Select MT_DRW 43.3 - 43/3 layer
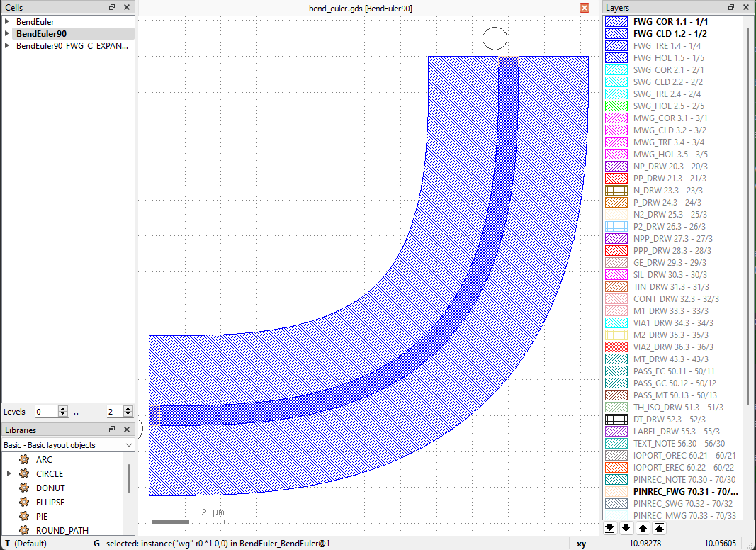 click(671, 359)
